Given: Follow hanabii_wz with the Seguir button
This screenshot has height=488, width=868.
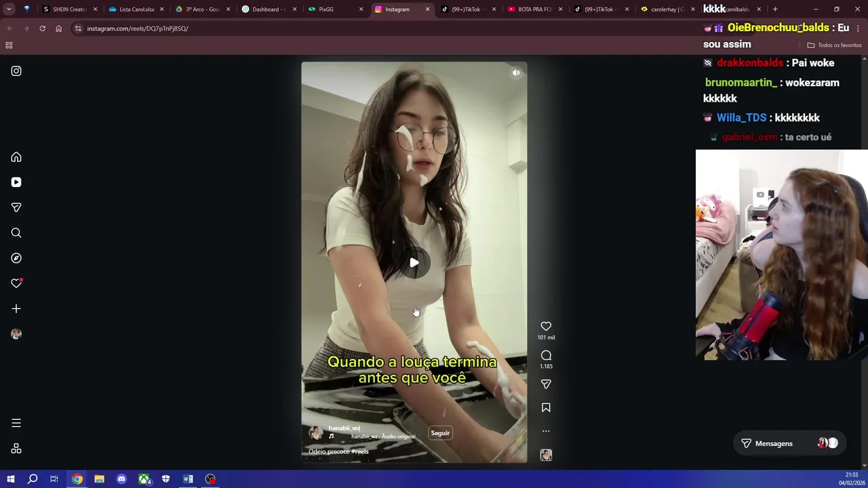Looking at the screenshot, I should 440,433.
